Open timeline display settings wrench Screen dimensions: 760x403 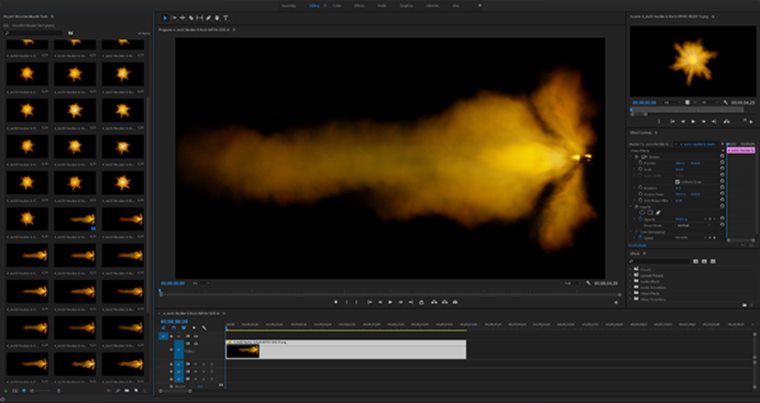[204, 328]
